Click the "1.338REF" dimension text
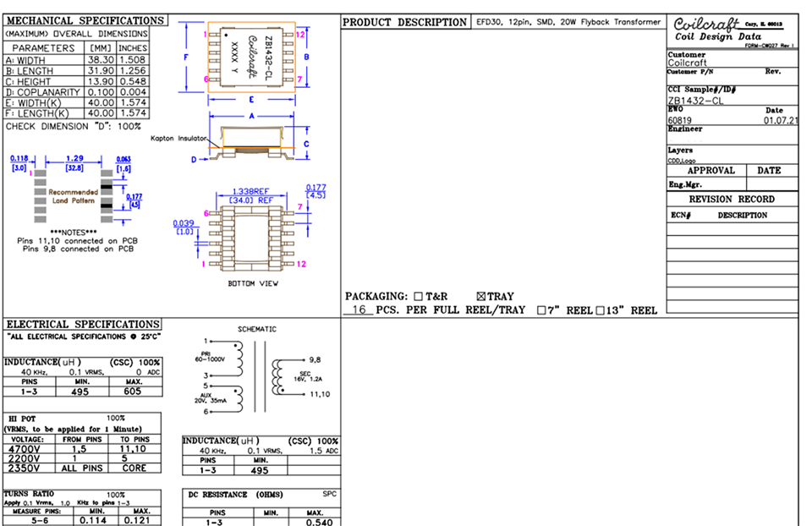The image size is (812, 526). tap(250, 192)
